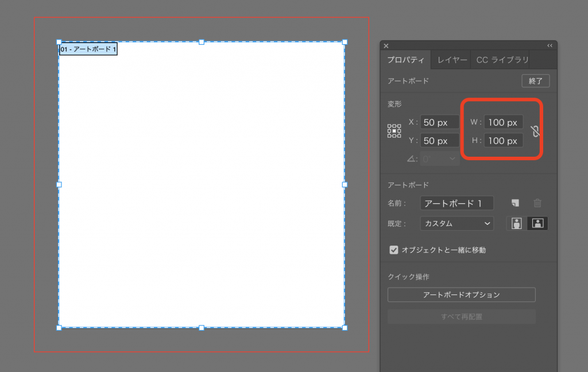
Task: Click the new artboard icon
Action: click(516, 203)
